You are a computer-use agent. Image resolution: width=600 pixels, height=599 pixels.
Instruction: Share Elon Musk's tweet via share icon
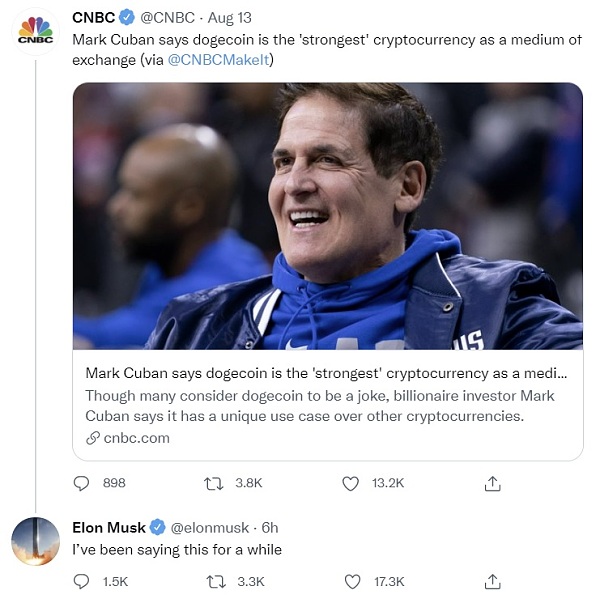pos(492,581)
